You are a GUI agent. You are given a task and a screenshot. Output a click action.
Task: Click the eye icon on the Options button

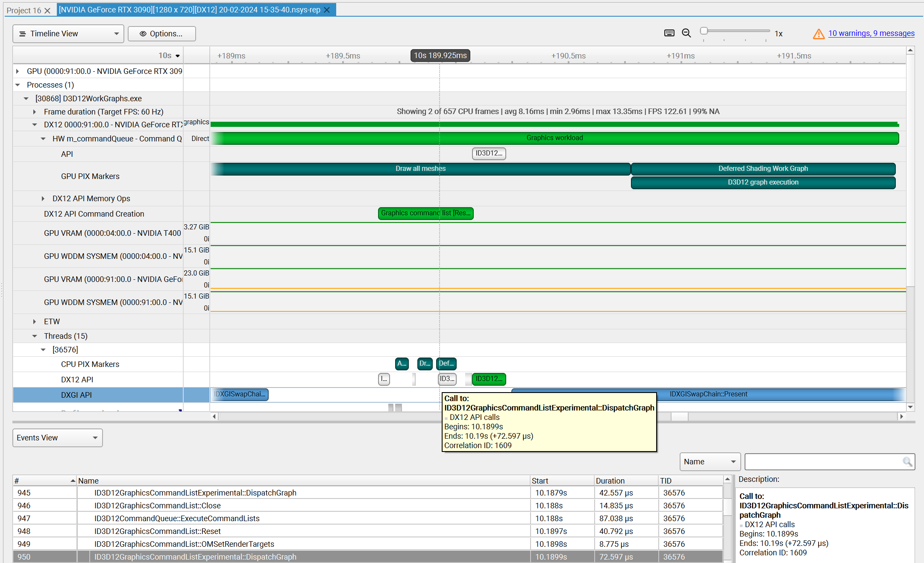point(143,34)
